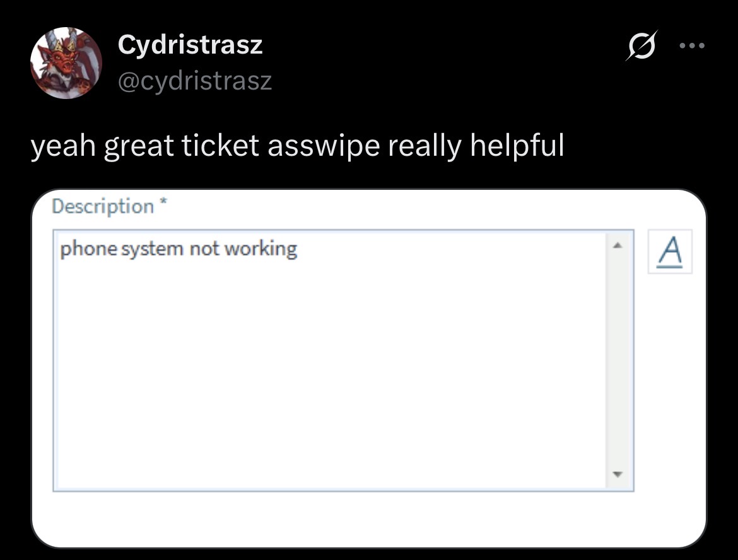Open the attached ticket screenshot image
Image resolution: width=738 pixels, height=560 pixels.
click(369, 368)
